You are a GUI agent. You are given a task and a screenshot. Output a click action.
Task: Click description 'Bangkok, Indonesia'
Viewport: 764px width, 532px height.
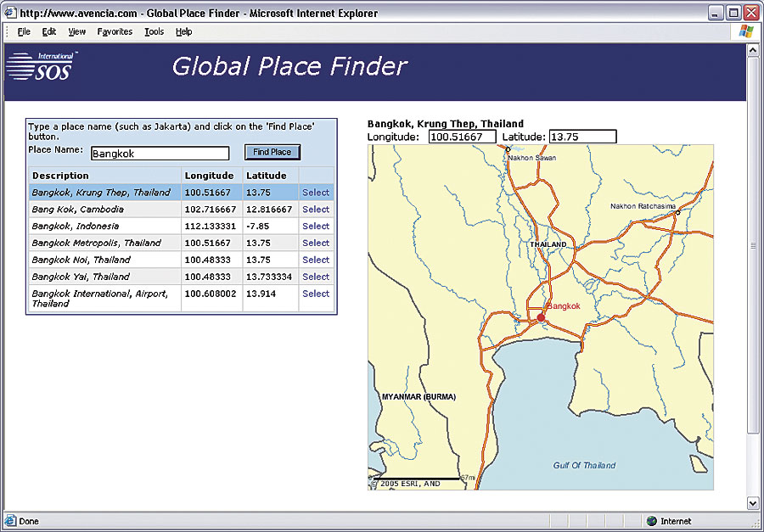75,226
